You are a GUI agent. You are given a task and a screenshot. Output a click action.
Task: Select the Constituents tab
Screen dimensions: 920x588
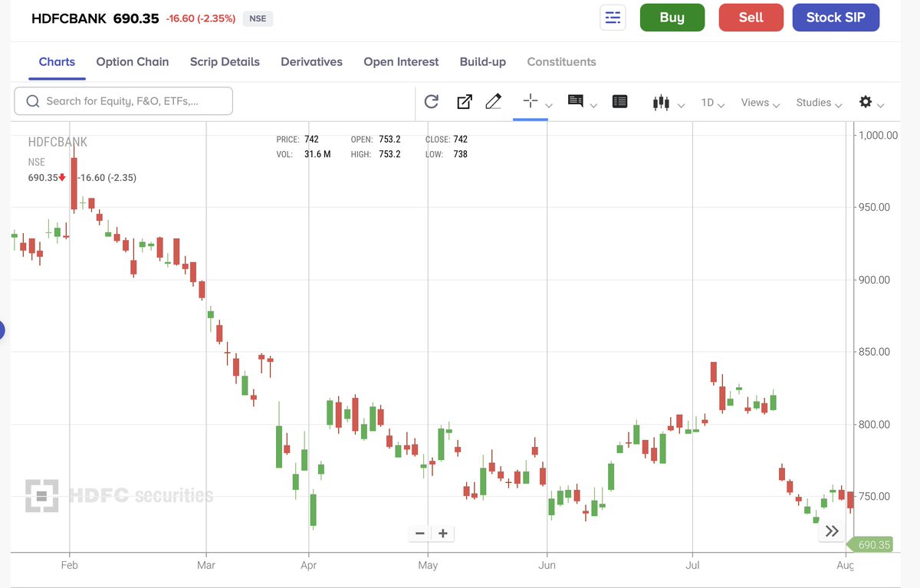coord(562,62)
